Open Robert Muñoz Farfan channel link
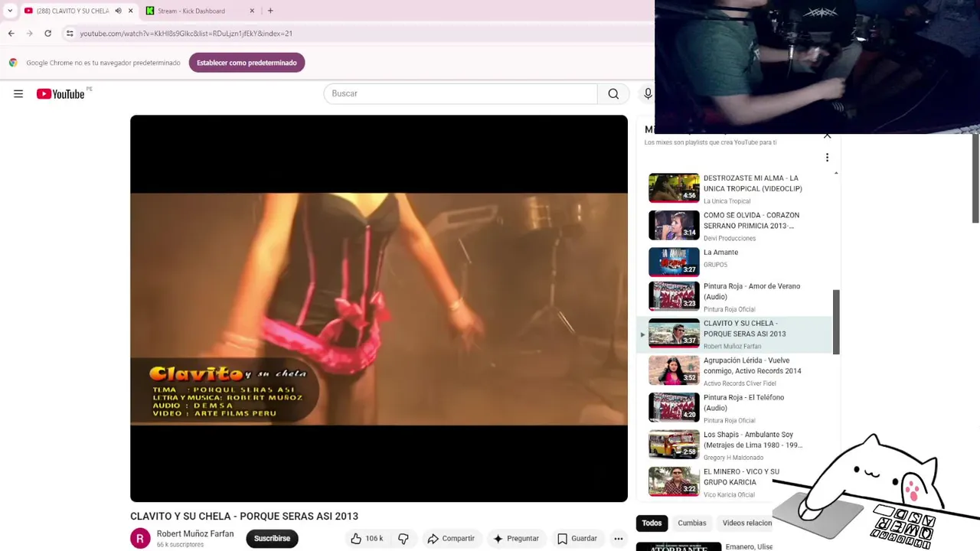Screen dimensions: 980x551 coord(195,534)
